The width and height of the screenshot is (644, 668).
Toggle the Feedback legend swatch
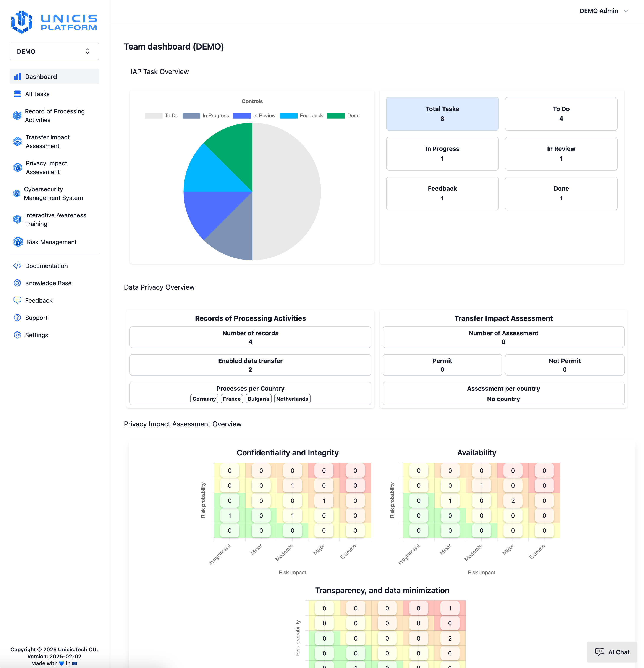coord(288,116)
